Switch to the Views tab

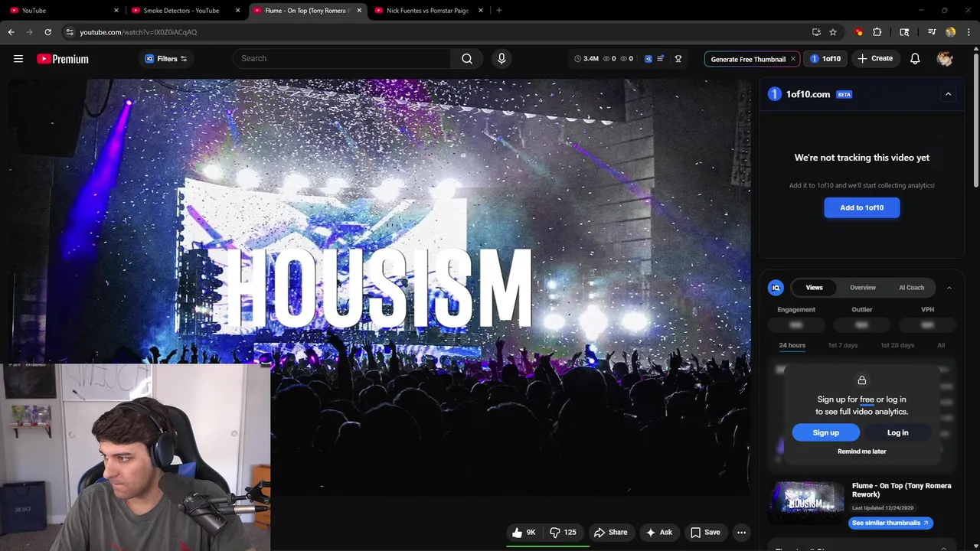pyautogui.click(x=814, y=288)
